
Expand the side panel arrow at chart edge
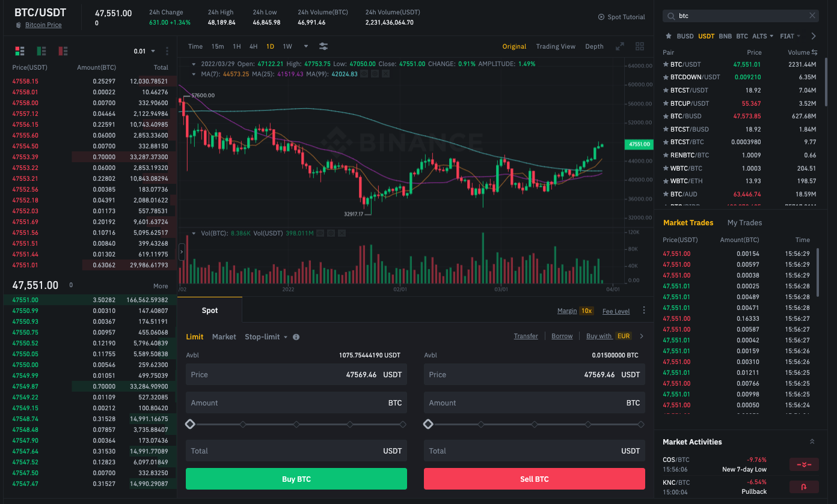(x=182, y=252)
